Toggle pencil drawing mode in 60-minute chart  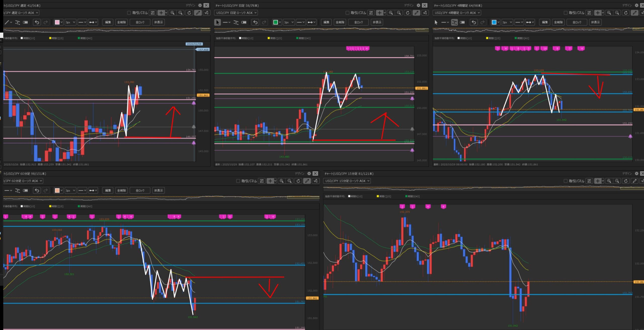307,181
